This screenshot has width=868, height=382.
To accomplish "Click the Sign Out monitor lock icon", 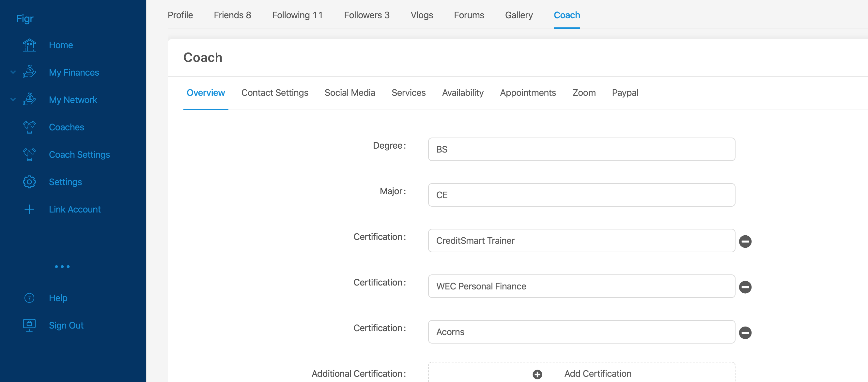I will [29, 325].
